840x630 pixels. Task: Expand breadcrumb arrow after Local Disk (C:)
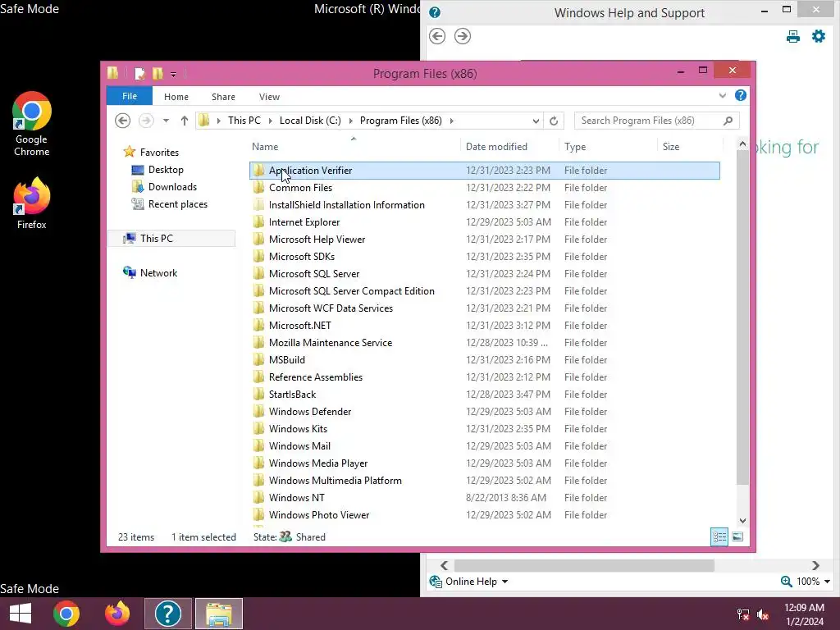coord(351,121)
